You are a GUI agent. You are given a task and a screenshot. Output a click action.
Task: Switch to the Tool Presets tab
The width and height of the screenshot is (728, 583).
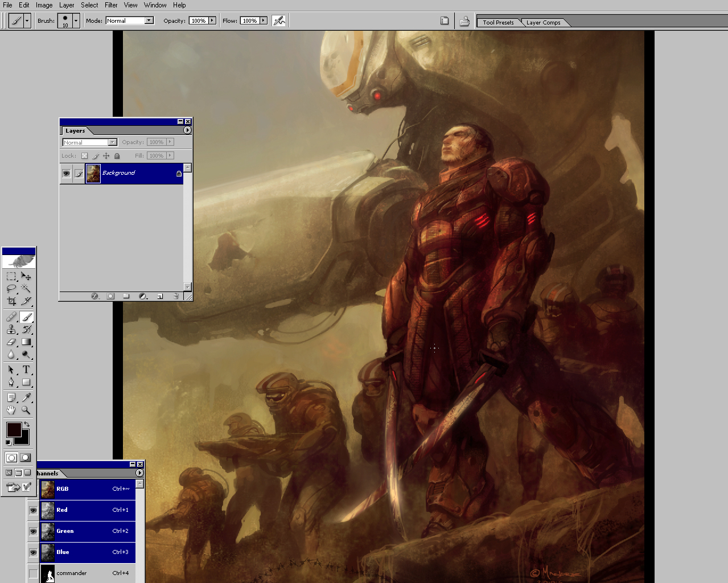(498, 23)
